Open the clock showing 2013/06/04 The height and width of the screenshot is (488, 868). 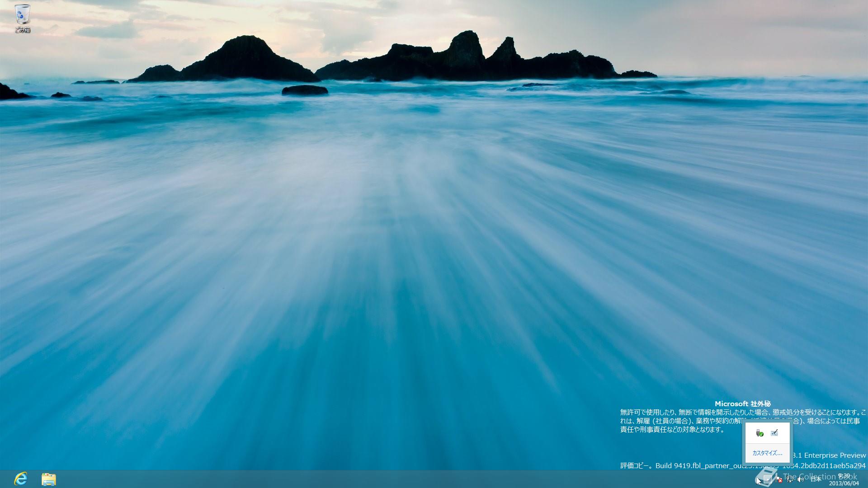[844, 479]
